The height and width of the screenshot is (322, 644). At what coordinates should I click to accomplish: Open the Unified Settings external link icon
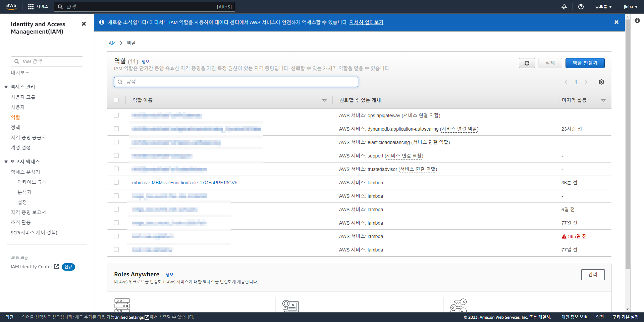point(147,317)
